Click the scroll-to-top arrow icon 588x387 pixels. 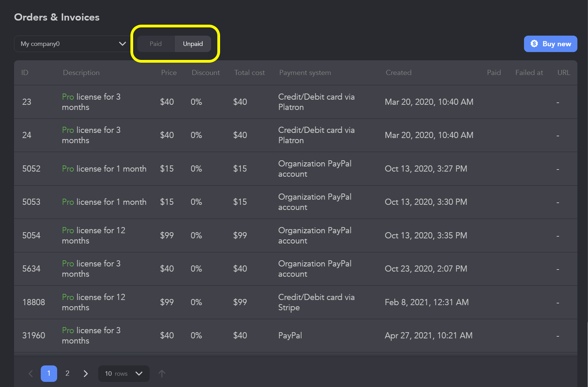pos(162,374)
